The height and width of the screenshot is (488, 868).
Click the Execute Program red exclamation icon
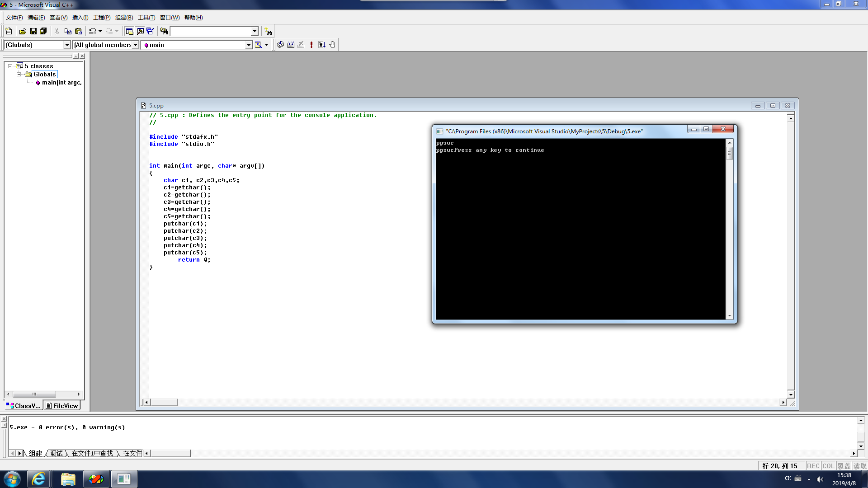coord(311,45)
